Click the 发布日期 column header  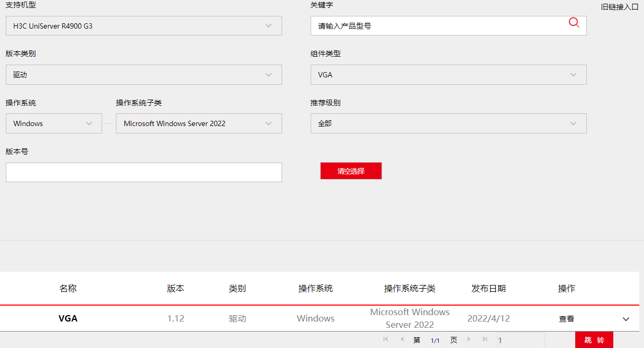pyautogui.click(x=488, y=289)
